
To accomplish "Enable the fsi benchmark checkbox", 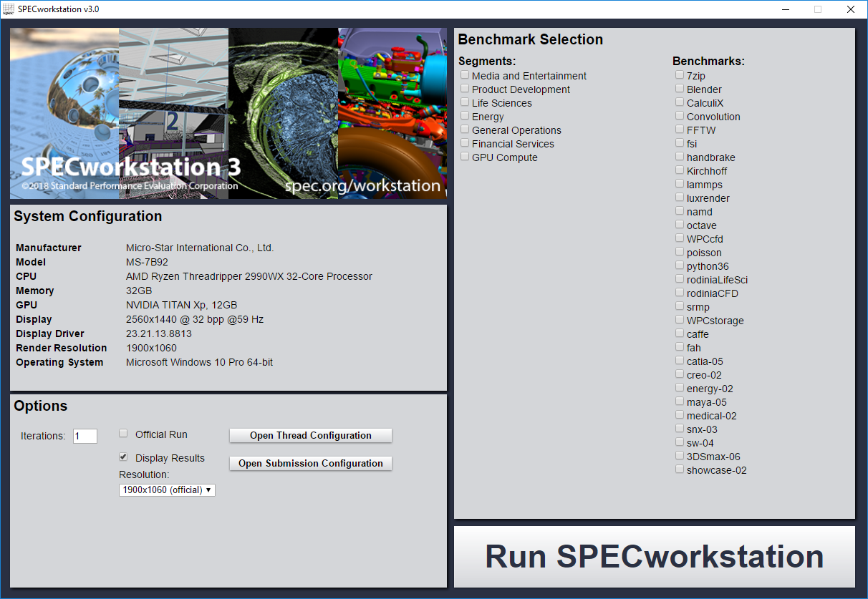I will pos(680,142).
